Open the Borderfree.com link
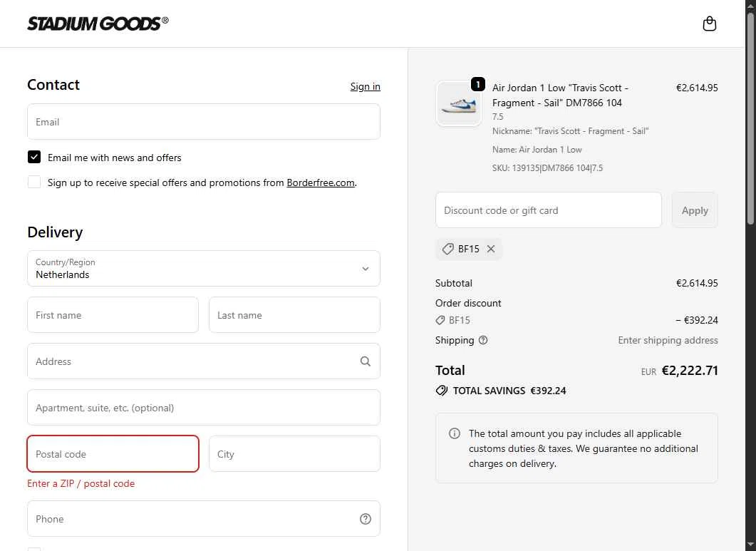The width and height of the screenshot is (756, 551). pos(321,182)
